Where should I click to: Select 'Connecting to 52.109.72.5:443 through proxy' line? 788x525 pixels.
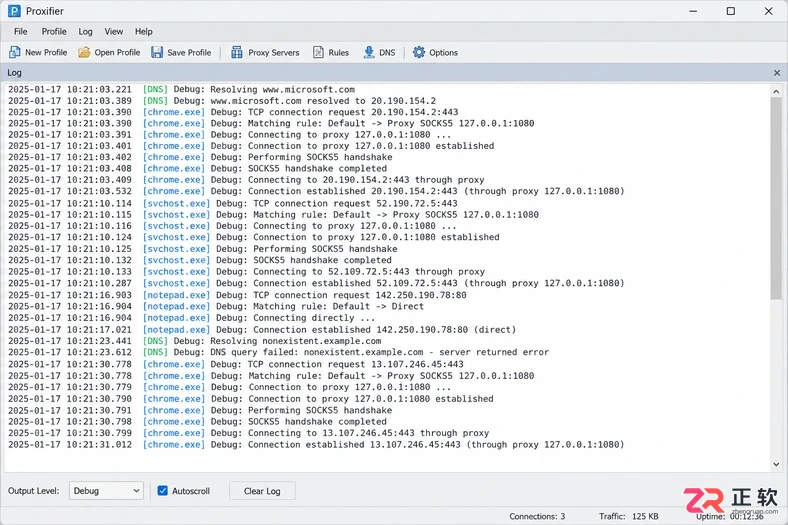tap(246, 272)
